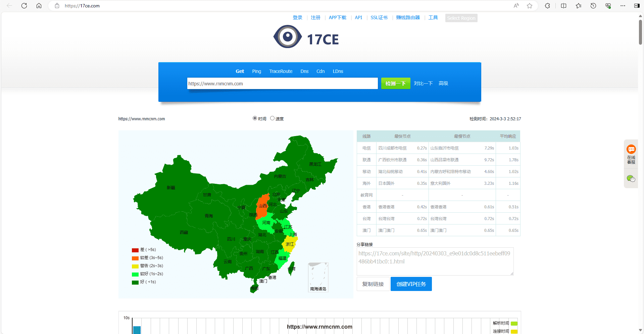This screenshot has width=644, height=334.
Task: Click the 17CE eye logo
Action: 287,36
